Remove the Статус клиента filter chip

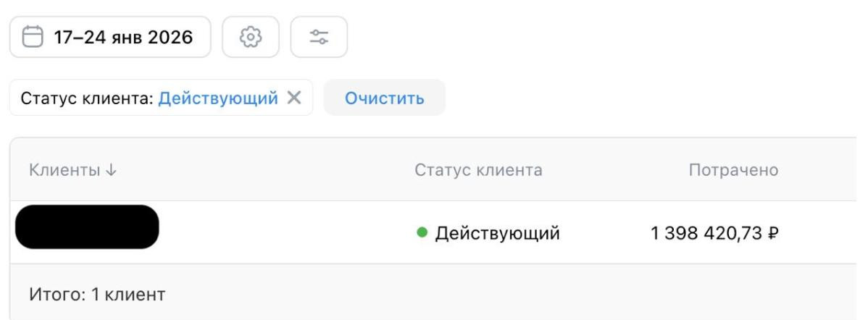[x=294, y=98]
